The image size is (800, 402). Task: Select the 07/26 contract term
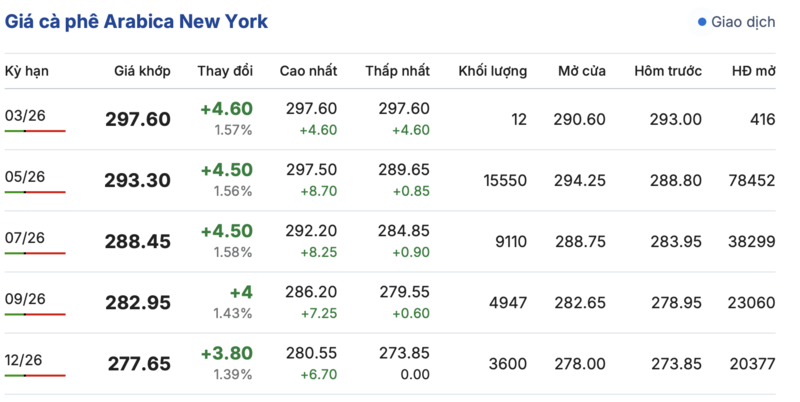25,238
